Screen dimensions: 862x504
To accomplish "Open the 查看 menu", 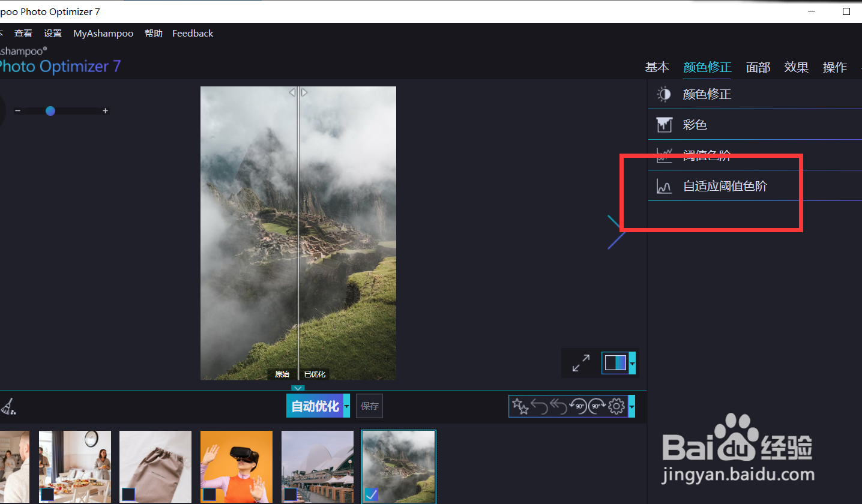I will point(23,34).
